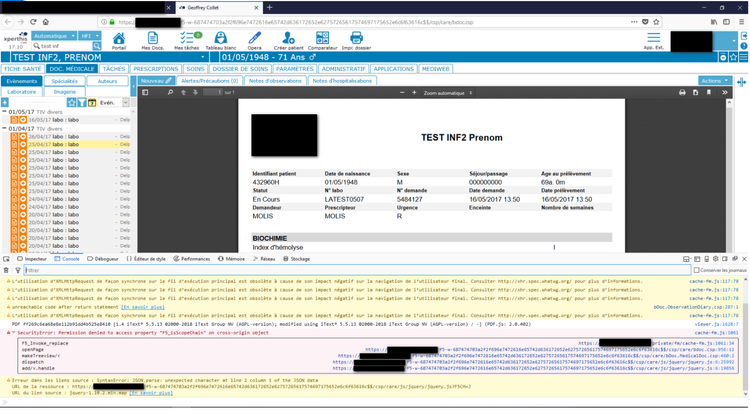Click the Nouveau button
Viewport: 750px width, 410px height.
tap(156, 81)
